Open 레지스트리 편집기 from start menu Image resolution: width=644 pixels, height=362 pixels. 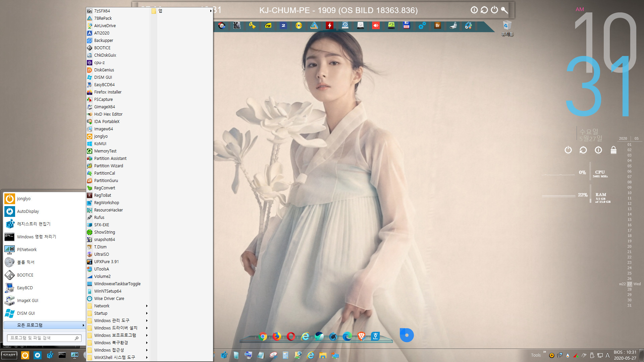tap(44, 224)
